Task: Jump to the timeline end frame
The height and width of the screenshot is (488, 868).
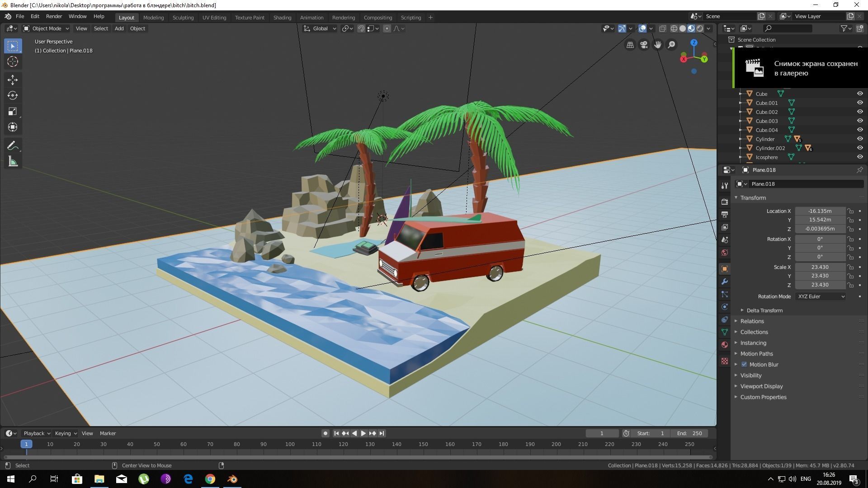Action: point(382,433)
